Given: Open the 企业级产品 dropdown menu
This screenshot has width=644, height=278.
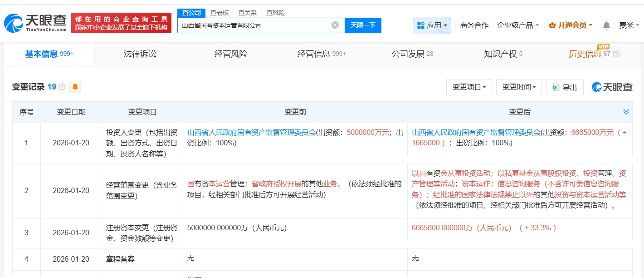Looking at the screenshot, I should [x=518, y=25].
